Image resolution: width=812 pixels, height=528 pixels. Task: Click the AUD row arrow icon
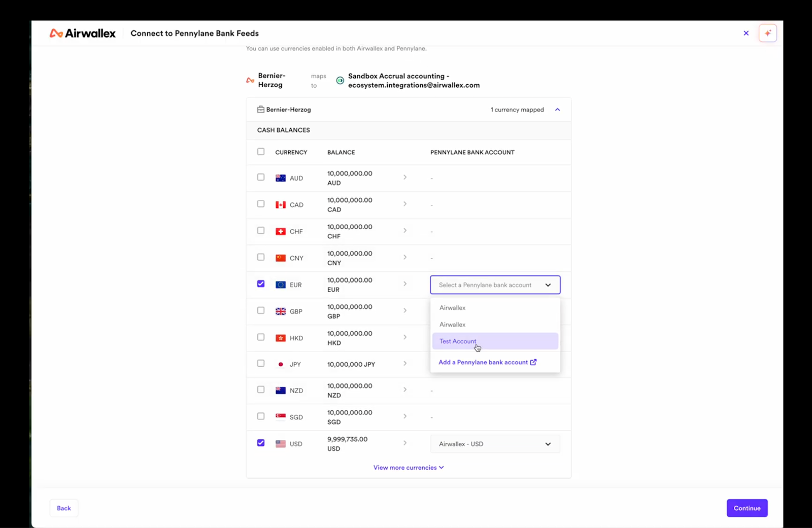click(404, 178)
